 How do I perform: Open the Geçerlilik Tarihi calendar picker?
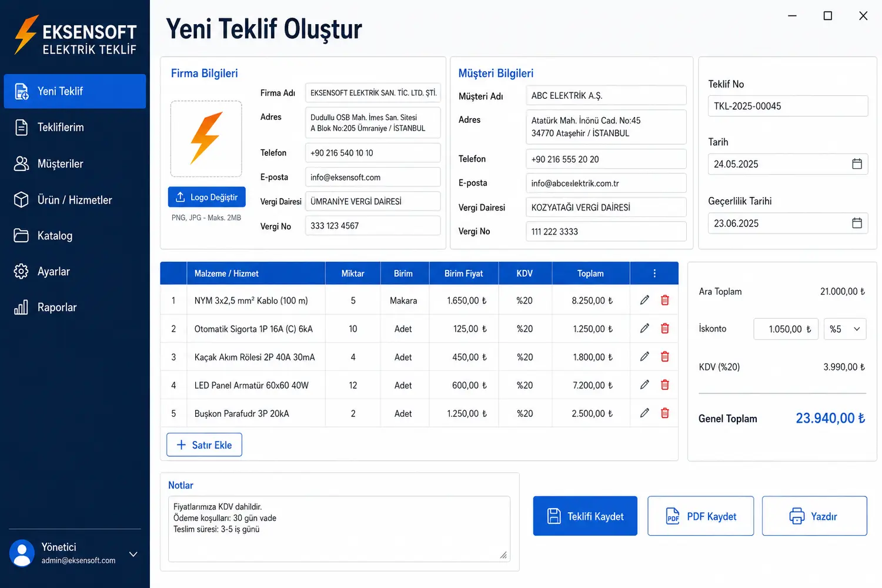pos(857,223)
